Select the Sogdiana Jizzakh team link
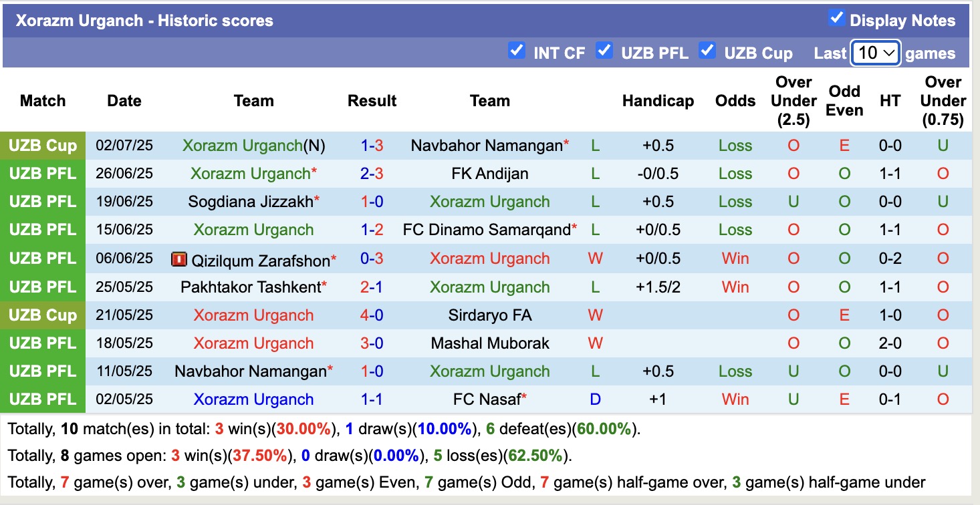This screenshot has height=505, width=980. [x=251, y=201]
